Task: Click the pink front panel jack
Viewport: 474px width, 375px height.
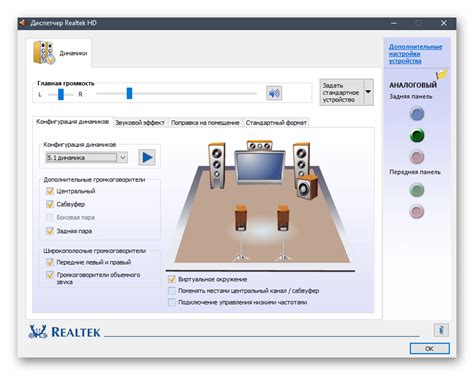Action: (x=417, y=211)
